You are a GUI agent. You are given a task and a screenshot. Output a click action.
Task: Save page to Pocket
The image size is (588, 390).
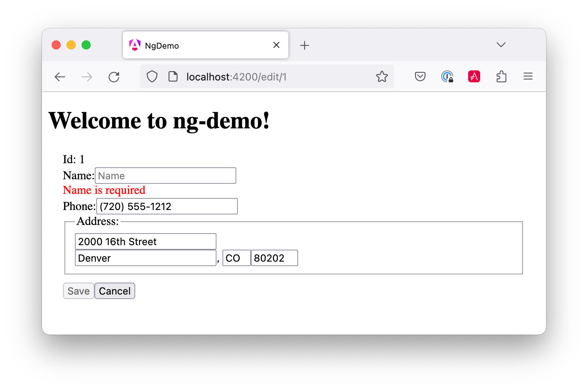[420, 77]
